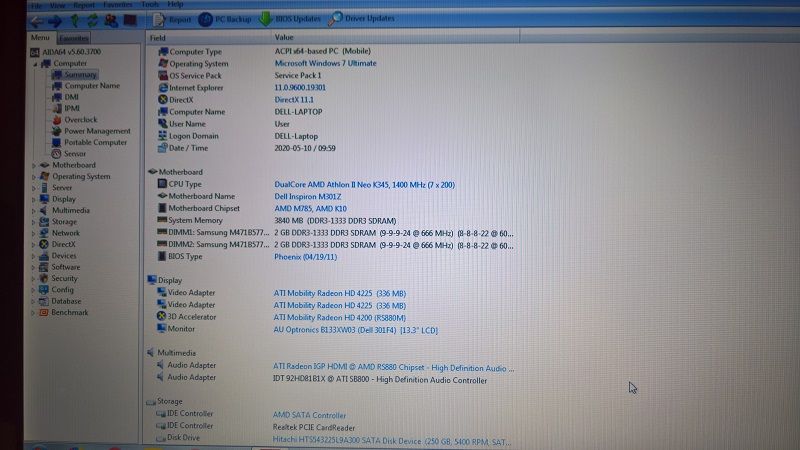Expand the Server tree node

coord(34,188)
